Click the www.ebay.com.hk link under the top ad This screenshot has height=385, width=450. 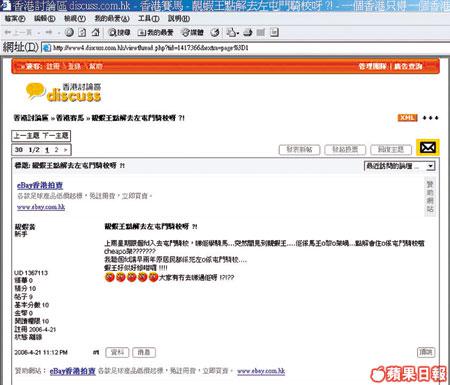pos(41,207)
